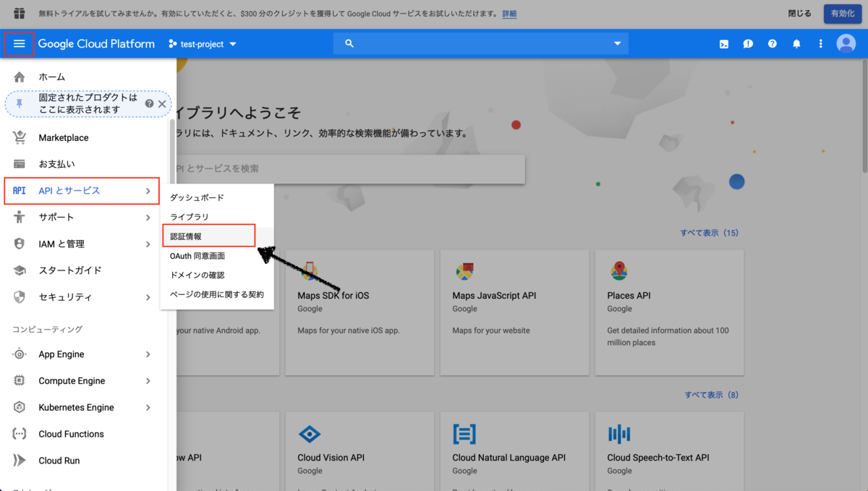868x491 pixels.
Task: Click the 有効化 button
Action: (x=842, y=14)
